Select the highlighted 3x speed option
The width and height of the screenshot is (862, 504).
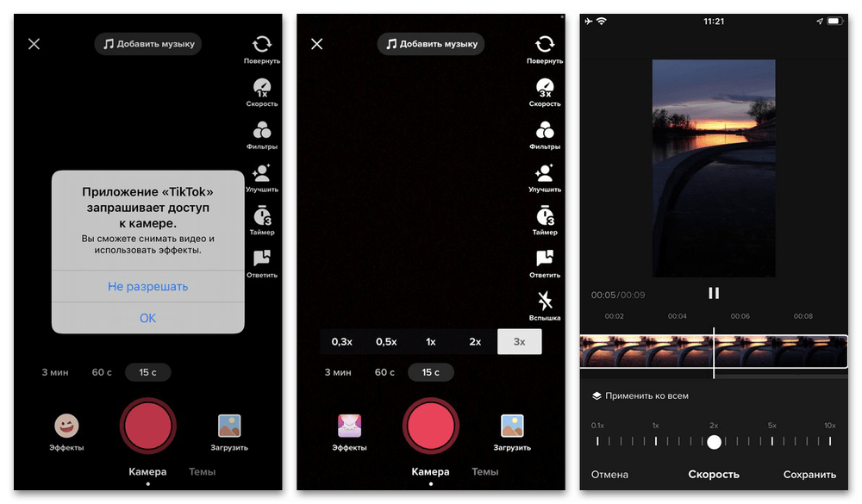[519, 342]
